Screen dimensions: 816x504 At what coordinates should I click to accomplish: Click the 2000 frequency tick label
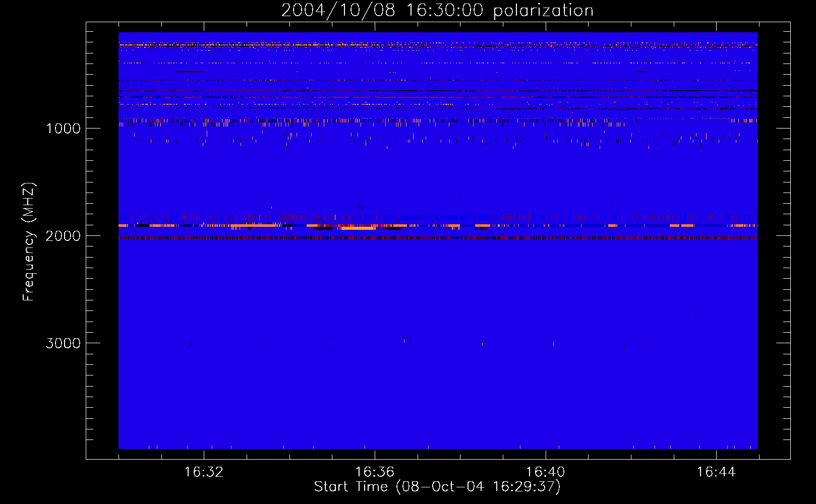(x=63, y=236)
